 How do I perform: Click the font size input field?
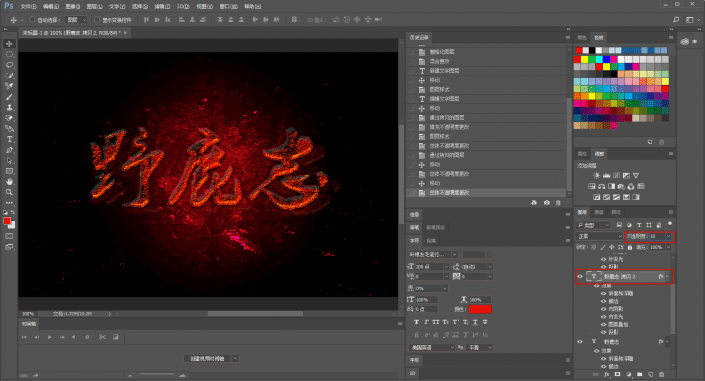click(429, 266)
